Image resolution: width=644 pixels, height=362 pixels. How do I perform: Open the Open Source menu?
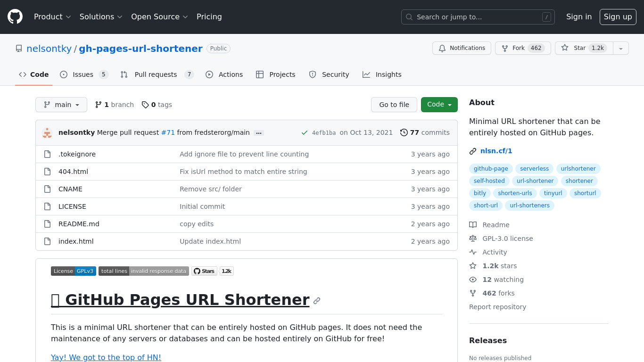pos(159,17)
